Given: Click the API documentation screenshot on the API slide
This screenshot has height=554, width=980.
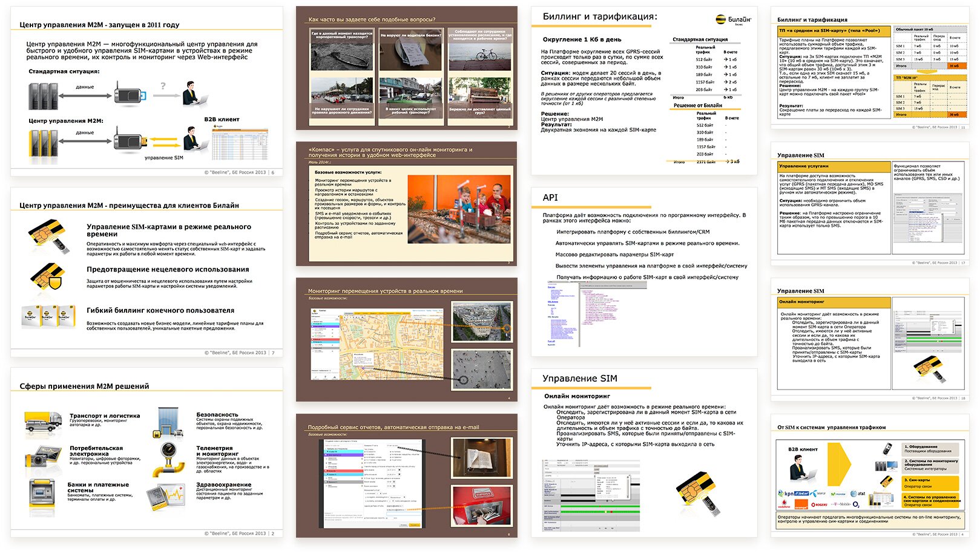Looking at the screenshot, I should [x=597, y=314].
